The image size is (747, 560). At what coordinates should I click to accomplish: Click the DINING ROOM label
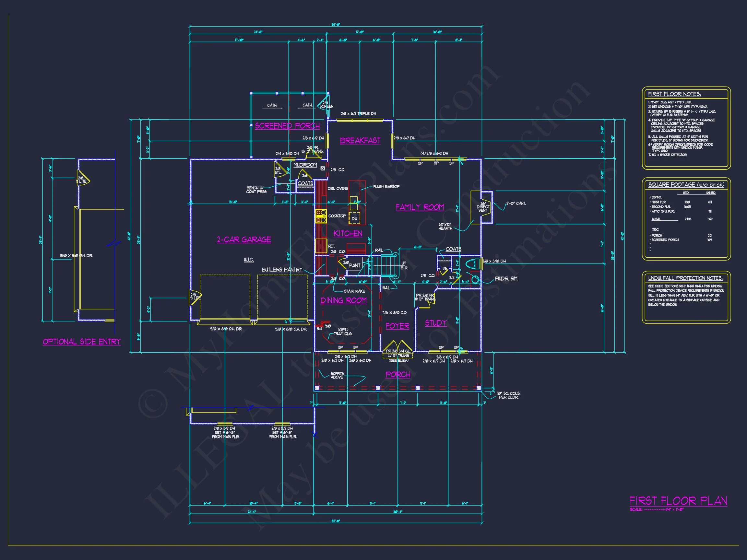(x=343, y=300)
